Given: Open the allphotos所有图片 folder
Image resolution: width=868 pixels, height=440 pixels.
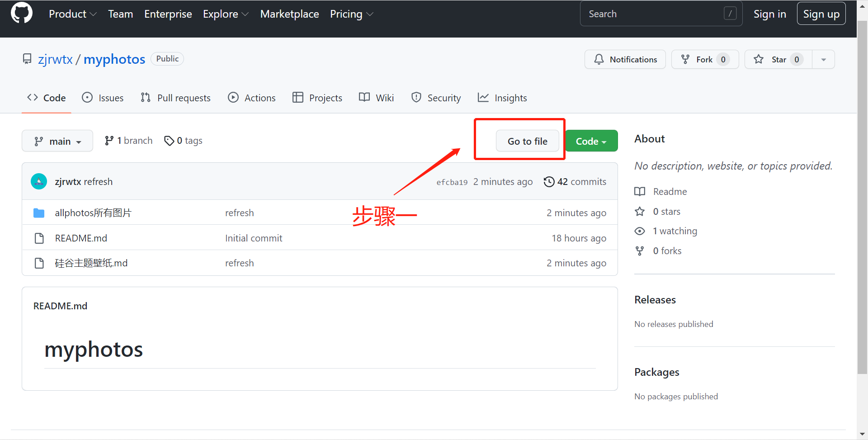Looking at the screenshot, I should point(93,213).
